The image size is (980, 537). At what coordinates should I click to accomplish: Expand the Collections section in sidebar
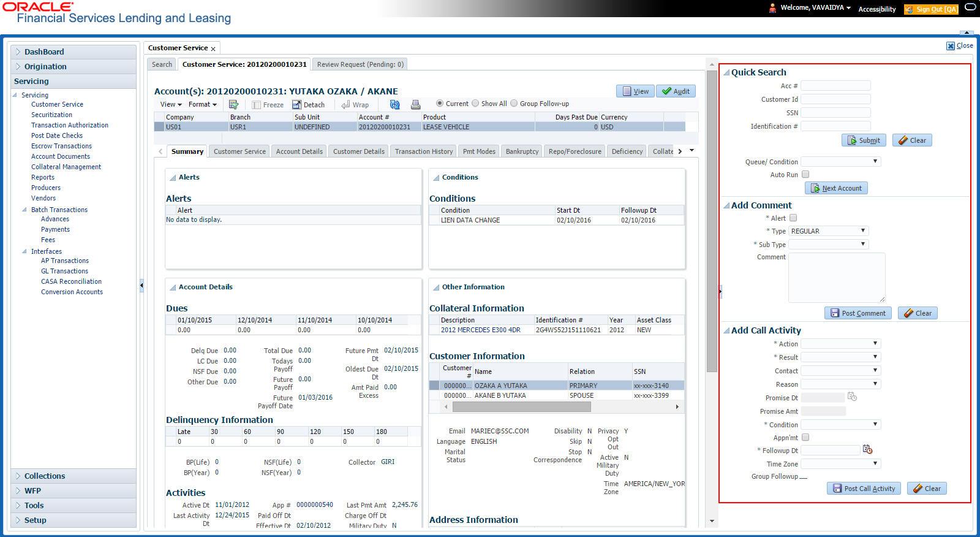click(x=45, y=476)
